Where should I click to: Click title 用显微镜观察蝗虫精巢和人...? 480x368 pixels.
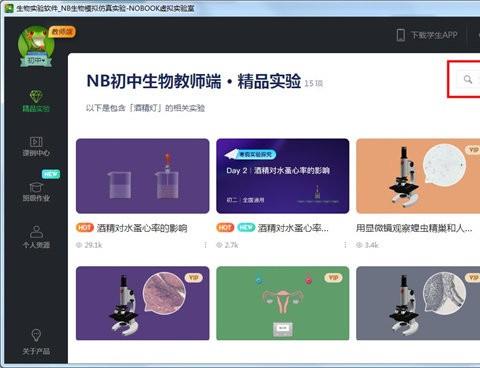tap(414, 228)
